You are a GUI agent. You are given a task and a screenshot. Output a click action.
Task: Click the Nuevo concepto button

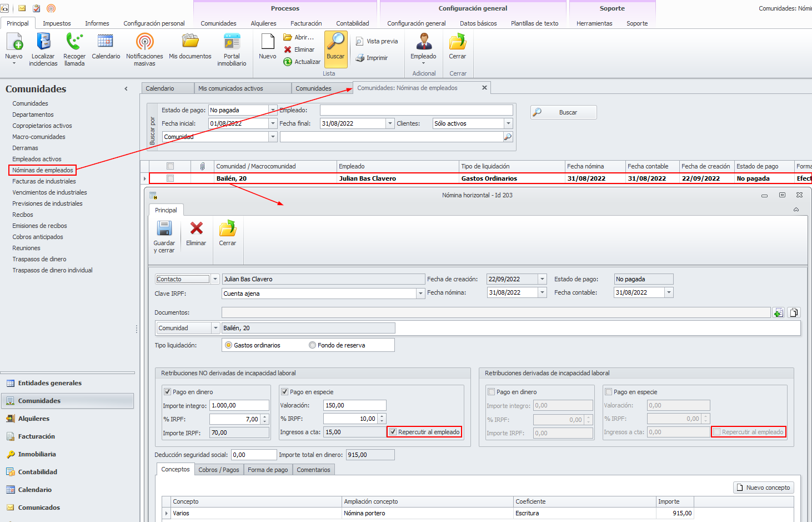coord(763,488)
